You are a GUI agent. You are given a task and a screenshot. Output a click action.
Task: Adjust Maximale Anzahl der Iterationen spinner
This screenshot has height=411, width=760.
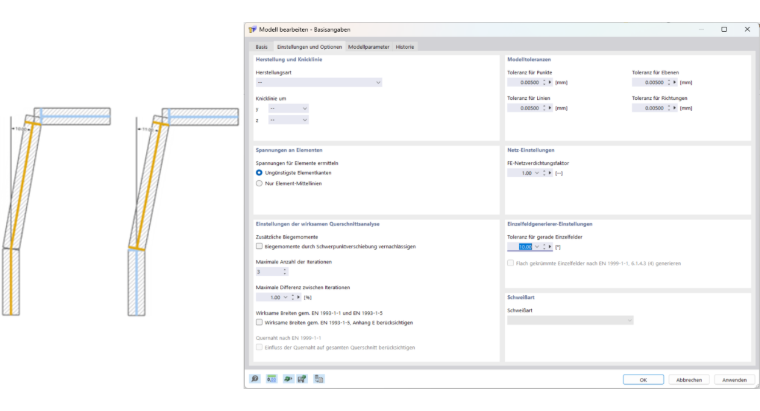coord(285,272)
